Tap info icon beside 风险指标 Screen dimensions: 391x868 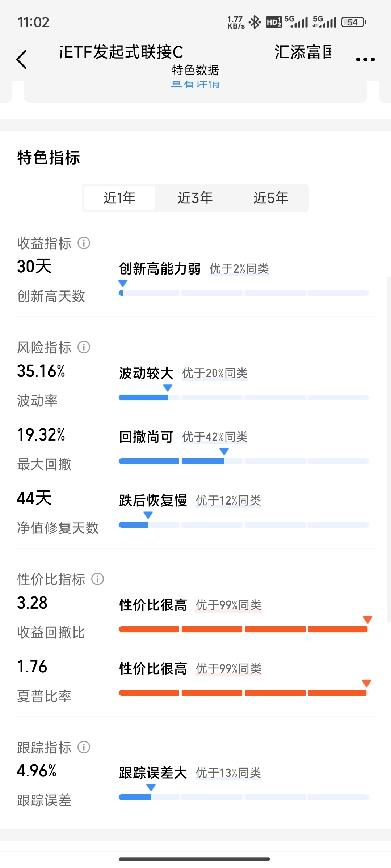tap(84, 347)
